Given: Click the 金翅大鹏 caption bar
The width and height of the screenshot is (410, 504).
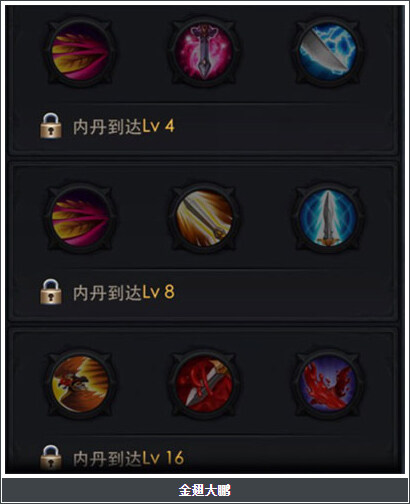Looking at the screenshot, I should (205, 490).
